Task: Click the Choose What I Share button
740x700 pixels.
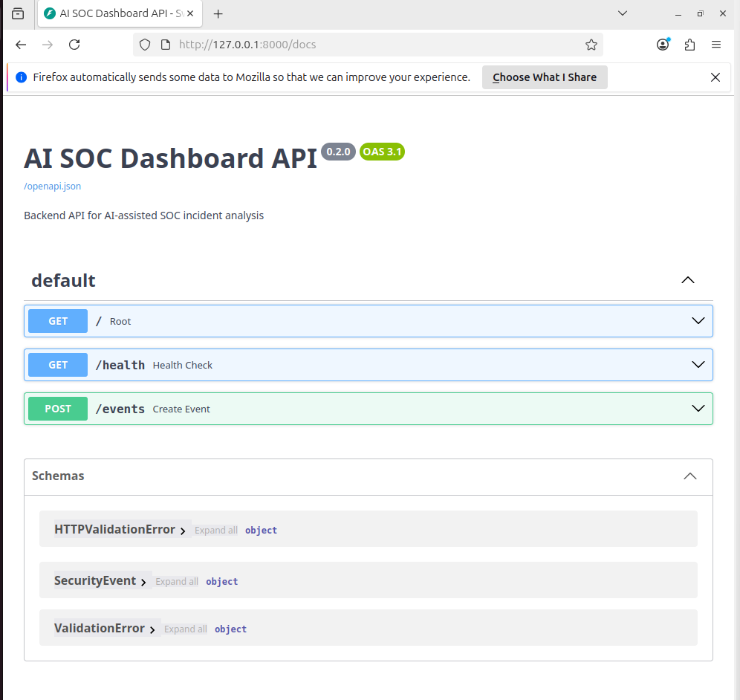Action: tap(545, 77)
